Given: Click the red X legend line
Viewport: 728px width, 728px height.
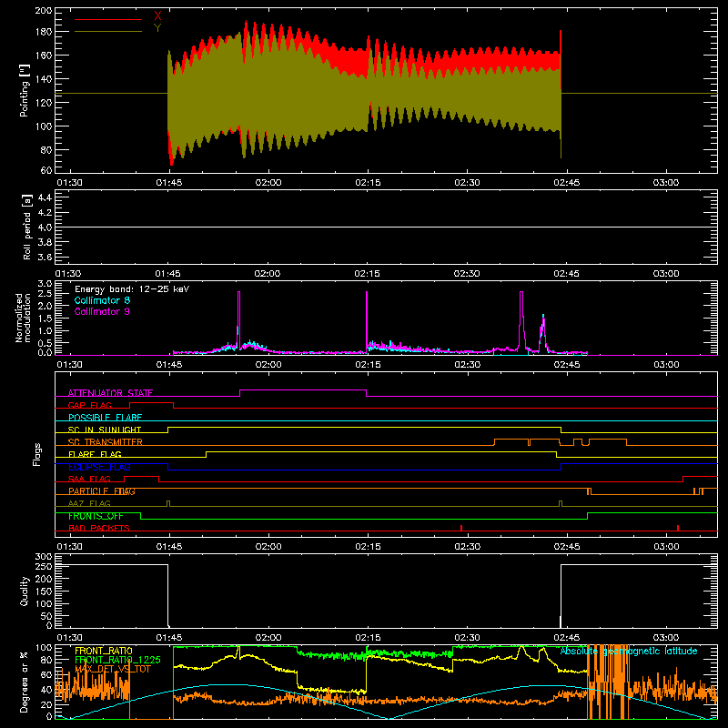Looking at the screenshot, I should point(108,19).
